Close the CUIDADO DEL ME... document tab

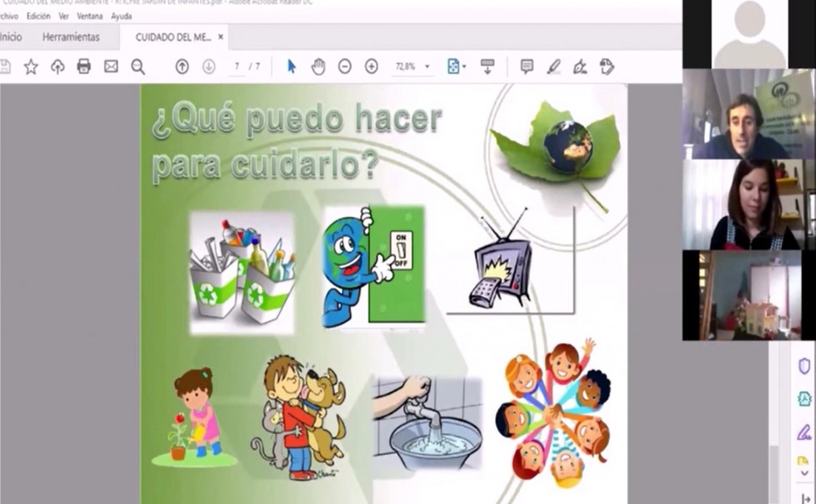pos(221,37)
